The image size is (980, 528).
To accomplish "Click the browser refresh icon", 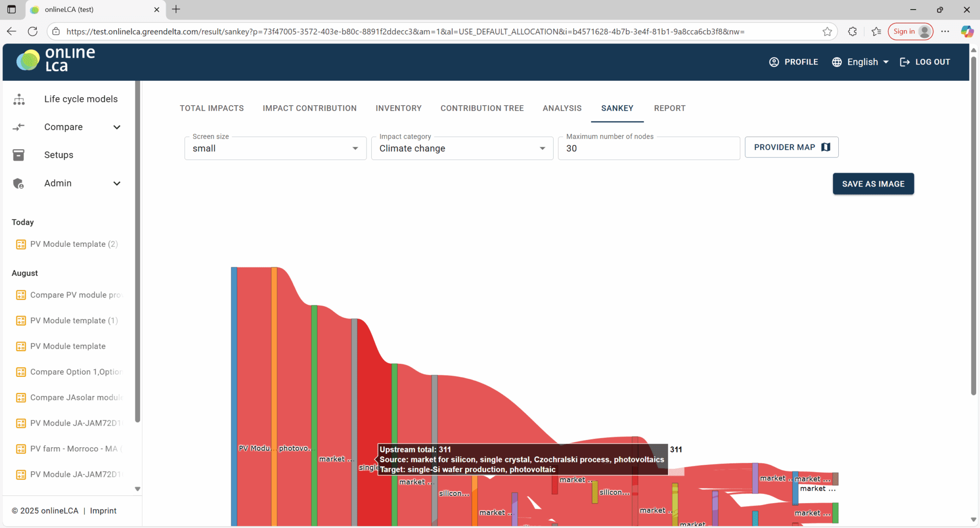I will [33, 32].
